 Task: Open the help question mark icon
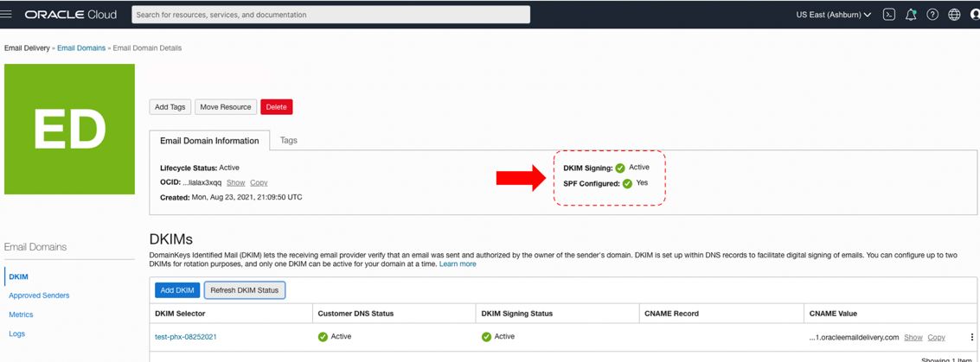(x=932, y=15)
